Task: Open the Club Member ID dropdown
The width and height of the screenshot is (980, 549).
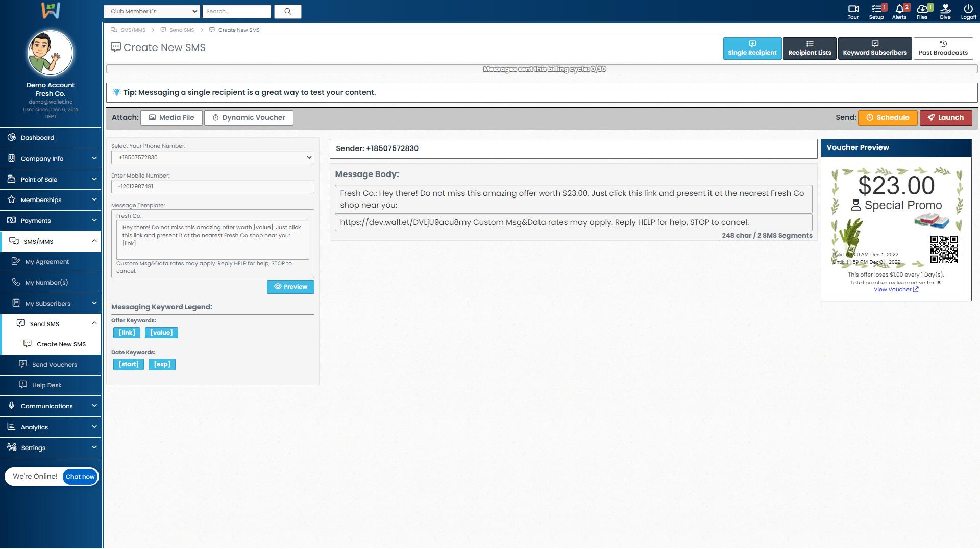Action: (x=152, y=11)
